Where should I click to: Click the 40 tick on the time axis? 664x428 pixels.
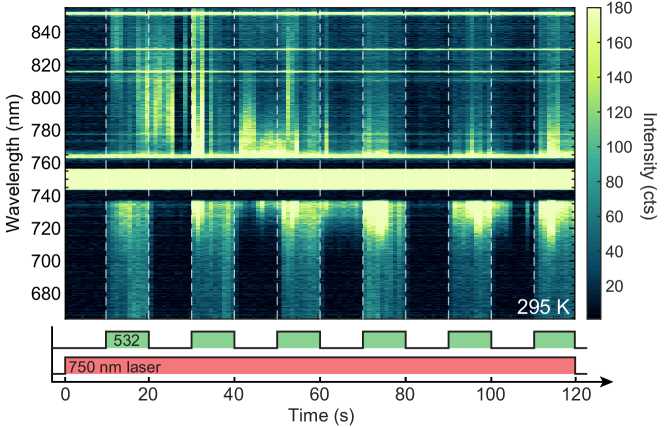point(233,395)
